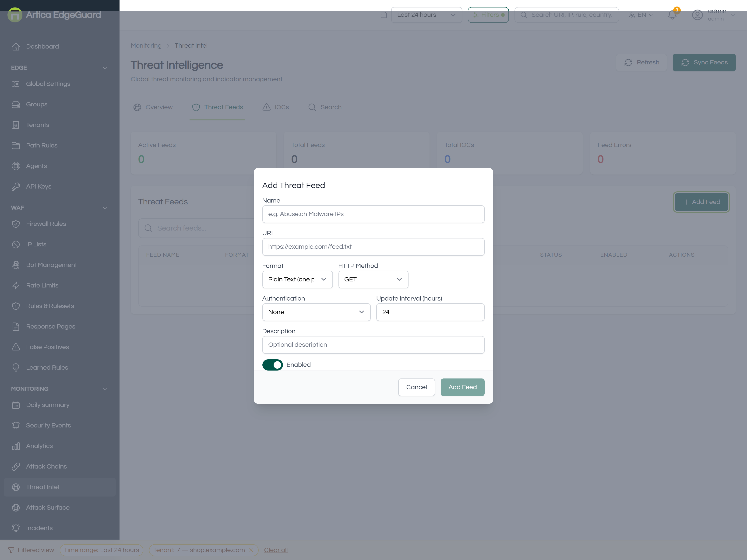
Task: Click the Artica EdgeGuard logo icon
Action: pos(15,15)
